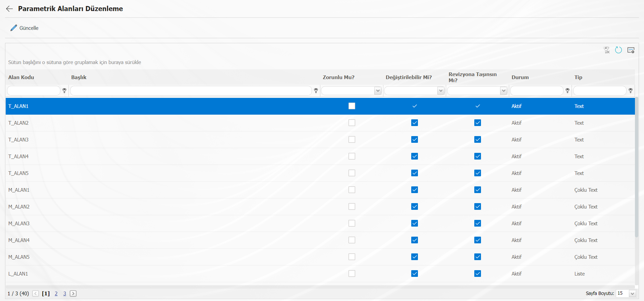Uncheck Revizyona Taşınsın for M_ALAN4
Viewport: 644px width, 301px height.
point(478,240)
